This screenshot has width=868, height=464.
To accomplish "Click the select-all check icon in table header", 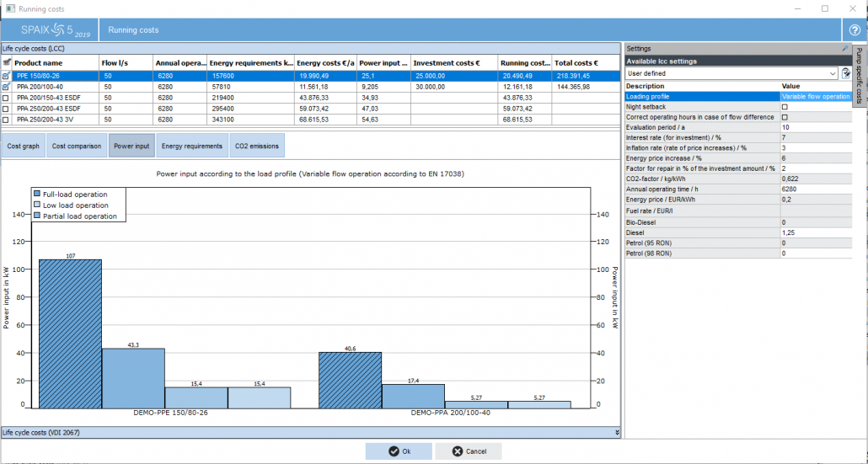I will (6, 63).
